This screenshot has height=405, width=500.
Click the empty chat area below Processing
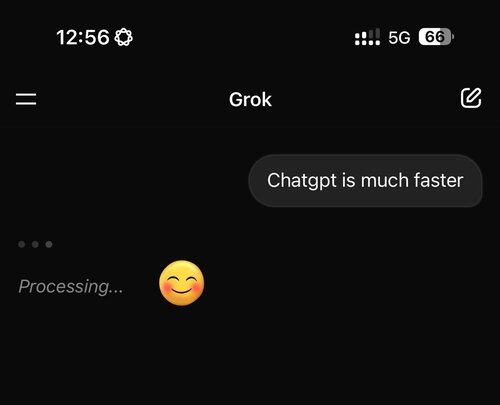click(250, 357)
